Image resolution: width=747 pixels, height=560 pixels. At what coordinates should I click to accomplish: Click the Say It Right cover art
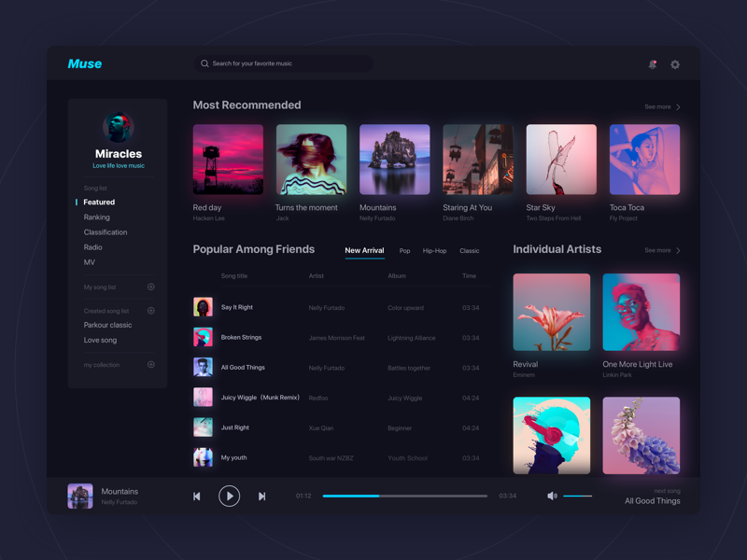203,307
